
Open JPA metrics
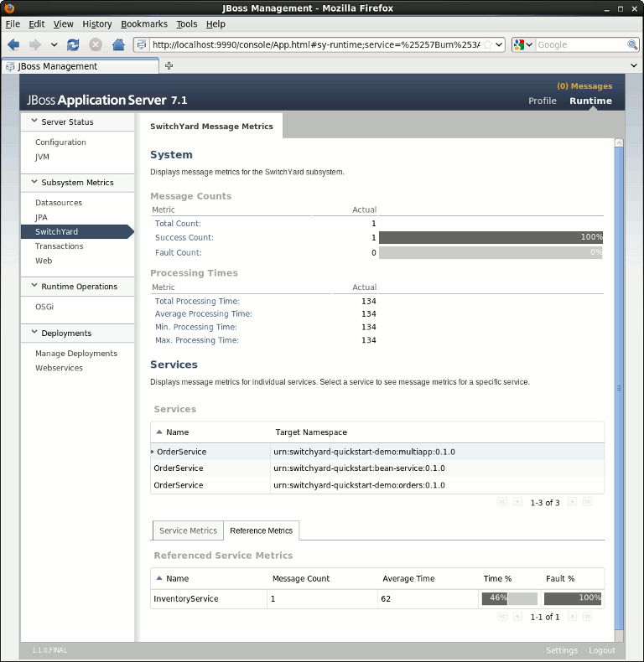click(41, 217)
